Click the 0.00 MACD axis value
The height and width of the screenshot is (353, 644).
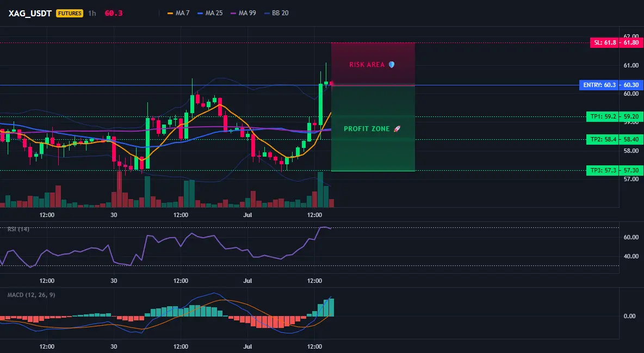coord(630,316)
